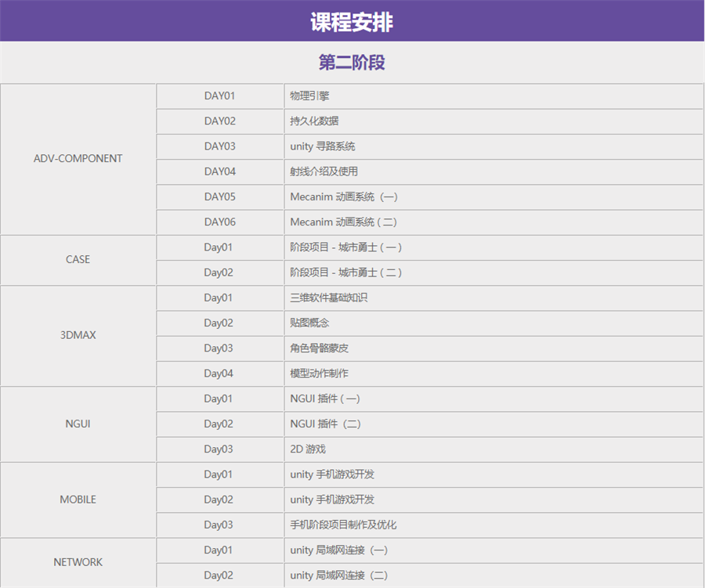Select the CASE module cell
Image resolution: width=705 pixels, height=588 pixels.
click(78, 259)
